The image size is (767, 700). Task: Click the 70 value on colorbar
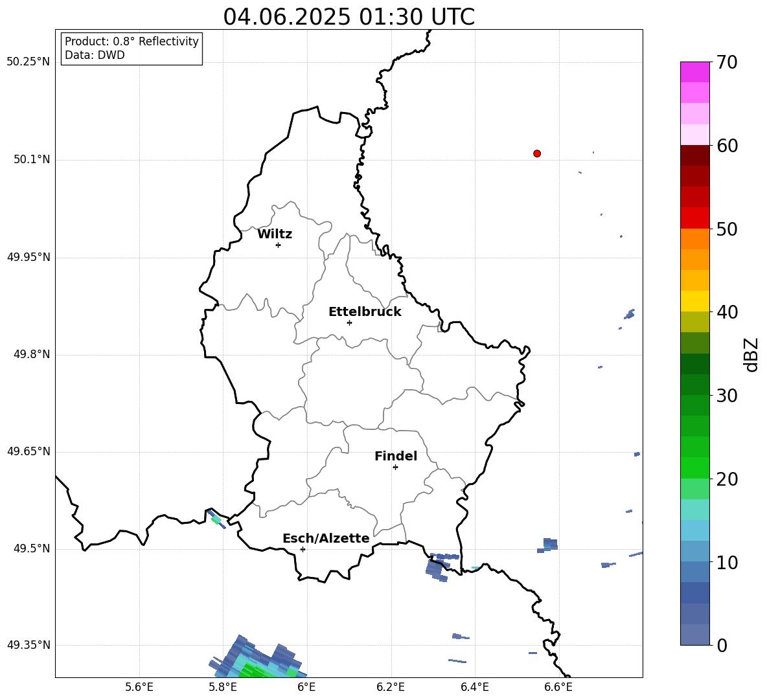pyautogui.click(x=727, y=63)
